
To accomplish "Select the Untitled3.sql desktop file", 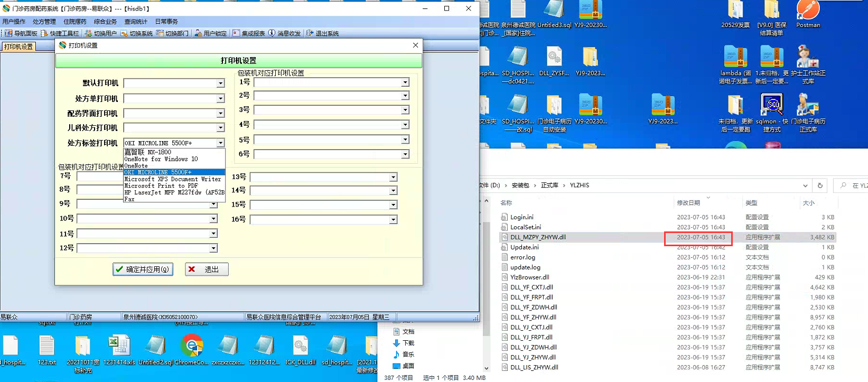I will point(554,14).
